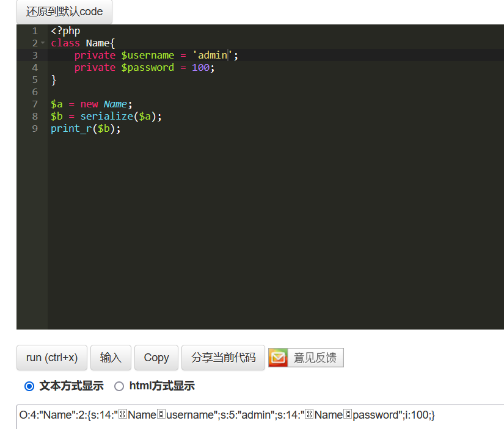Click line number 3 in the gutter
Viewport: 504px width, 429px height.
[x=35, y=56]
